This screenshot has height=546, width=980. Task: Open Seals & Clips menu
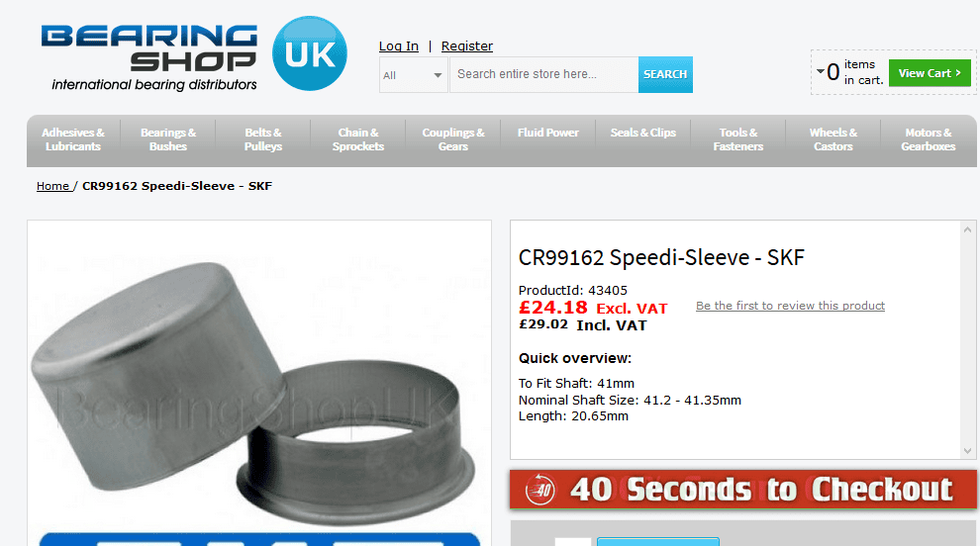point(643,133)
